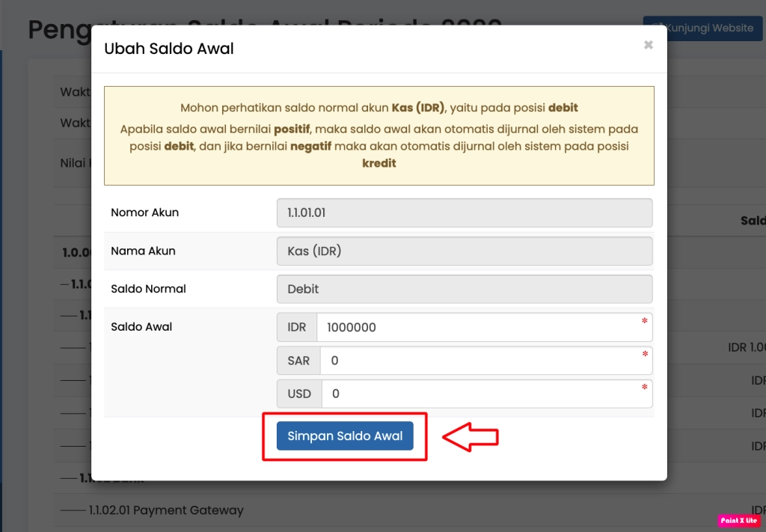Click the Saldo Normal Debit field

click(x=464, y=289)
